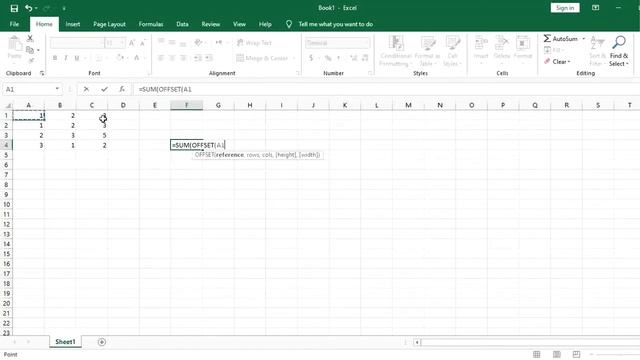Select the Sheet1 tab
Image resolution: width=640 pixels, height=360 pixels.
tap(65, 342)
